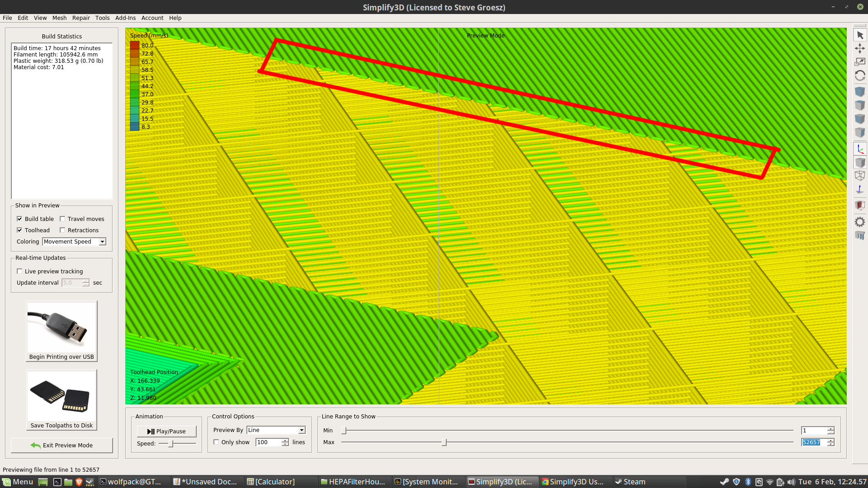Screen dimensions: 868x488
Task: Decrease the Max line value
Action: pos(831,444)
